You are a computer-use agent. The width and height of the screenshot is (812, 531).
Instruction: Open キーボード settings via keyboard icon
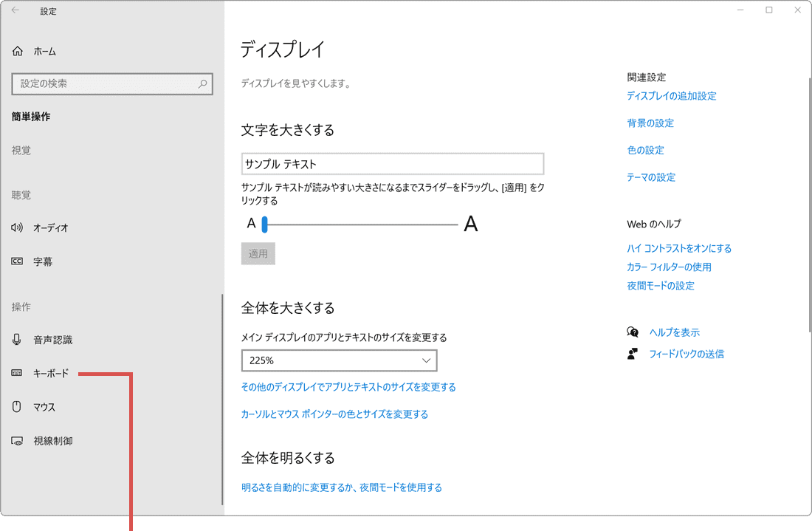click(x=16, y=373)
